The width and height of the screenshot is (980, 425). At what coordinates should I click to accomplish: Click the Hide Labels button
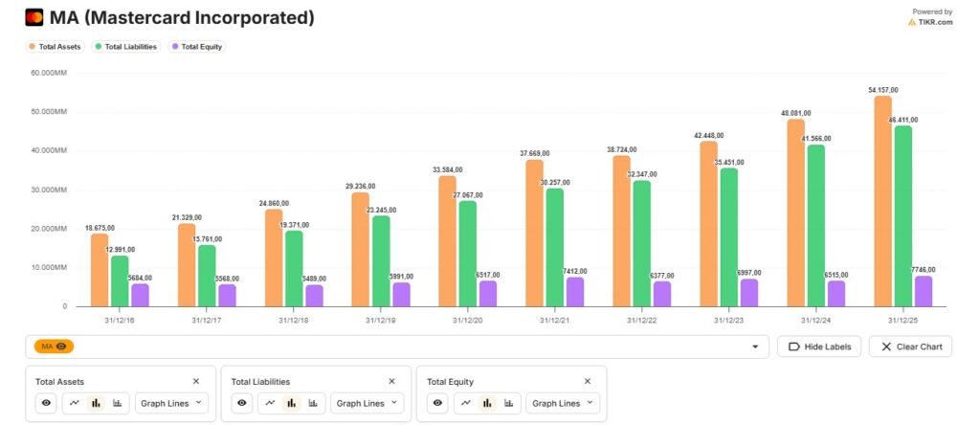pos(819,347)
